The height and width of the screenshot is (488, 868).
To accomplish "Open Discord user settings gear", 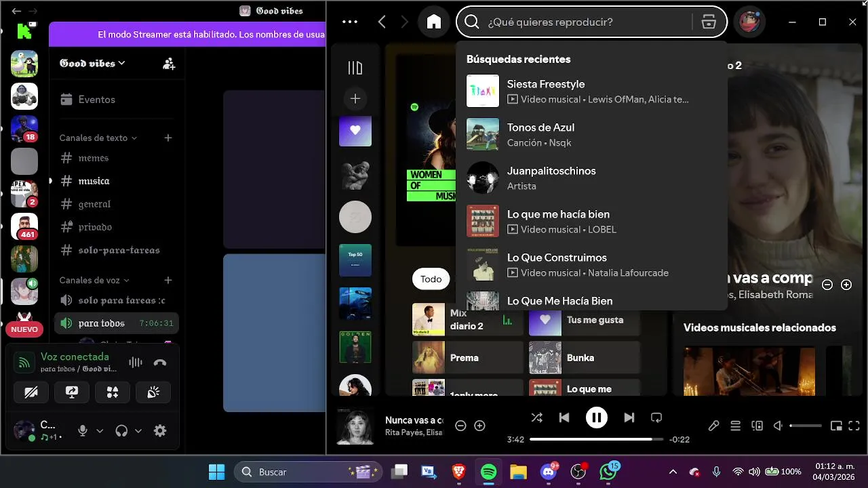I will pos(160,430).
